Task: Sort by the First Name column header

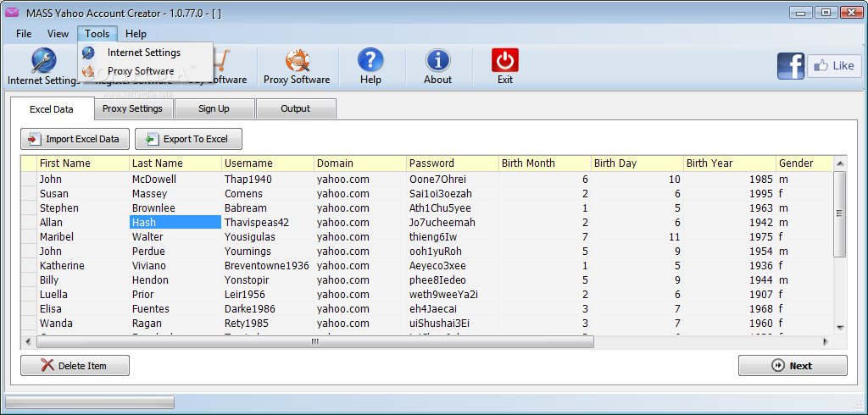Action: [x=83, y=163]
